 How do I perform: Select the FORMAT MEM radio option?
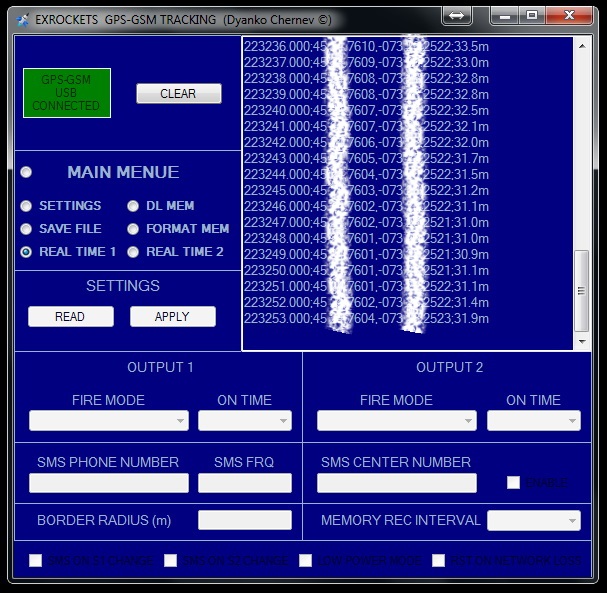click(133, 229)
